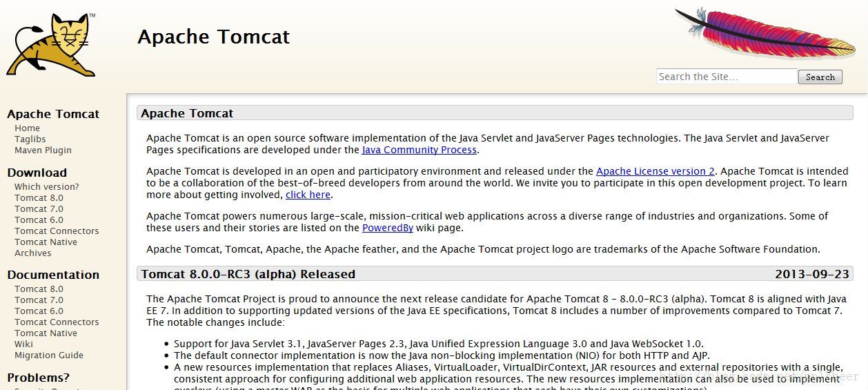Open the Apache License version 2 link

[655, 172]
